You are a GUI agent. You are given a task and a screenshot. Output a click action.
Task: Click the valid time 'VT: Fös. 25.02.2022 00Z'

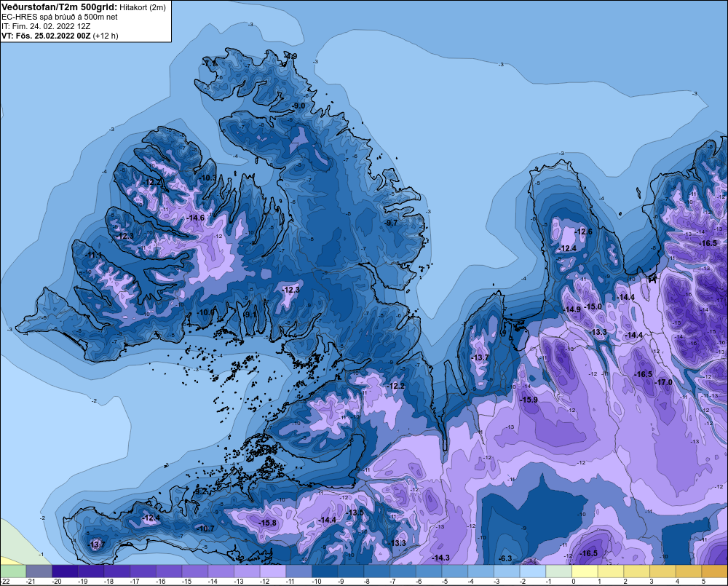[46, 36]
